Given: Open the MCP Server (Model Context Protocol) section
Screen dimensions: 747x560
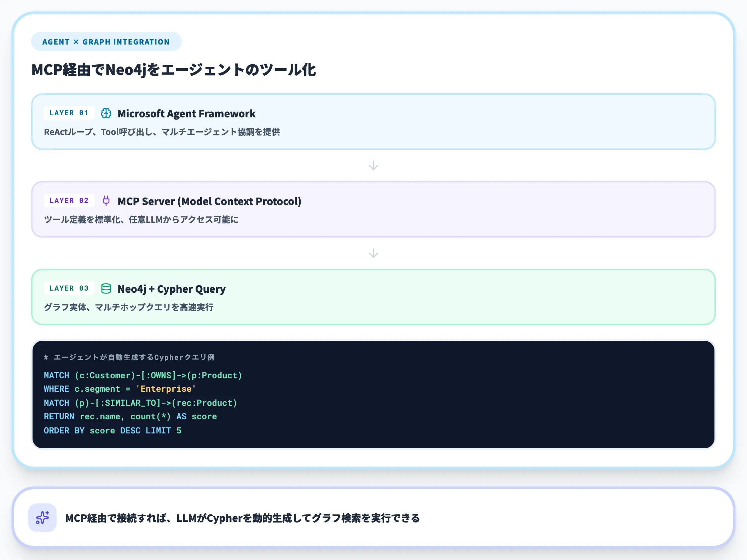Looking at the screenshot, I should click(x=209, y=201).
